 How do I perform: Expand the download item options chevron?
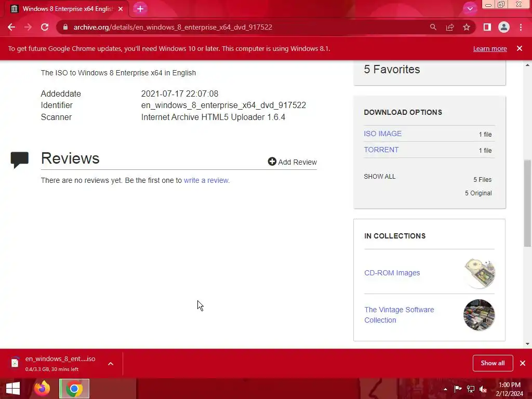pyautogui.click(x=111, y=363)
